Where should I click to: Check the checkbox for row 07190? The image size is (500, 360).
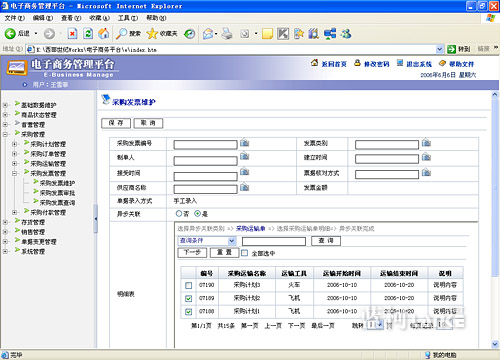188,285
